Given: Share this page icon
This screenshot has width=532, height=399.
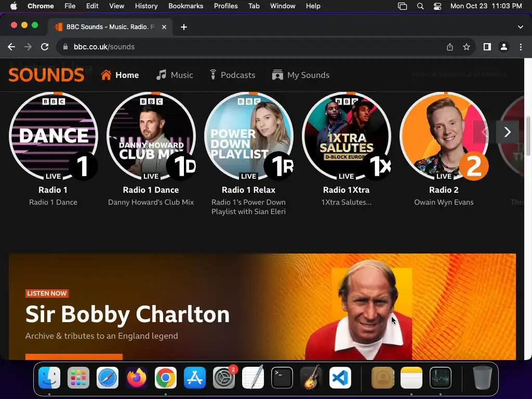Looking at the screenshot, I should pos(450,47).
